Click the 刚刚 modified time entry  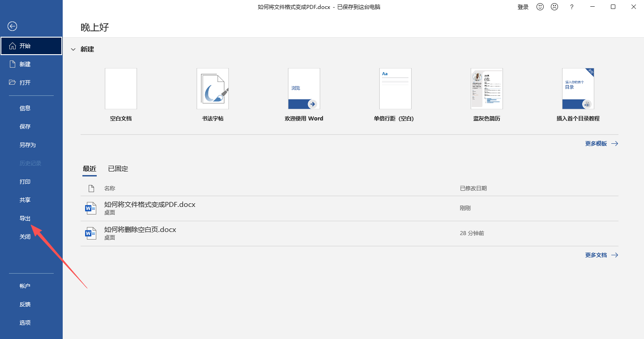[x=465, y=208]
